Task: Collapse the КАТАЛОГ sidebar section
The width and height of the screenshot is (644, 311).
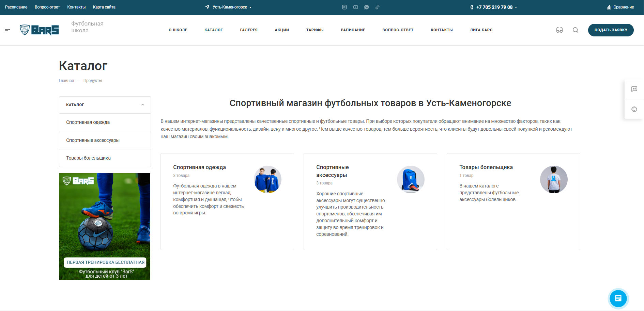Action: click(142, 105)
